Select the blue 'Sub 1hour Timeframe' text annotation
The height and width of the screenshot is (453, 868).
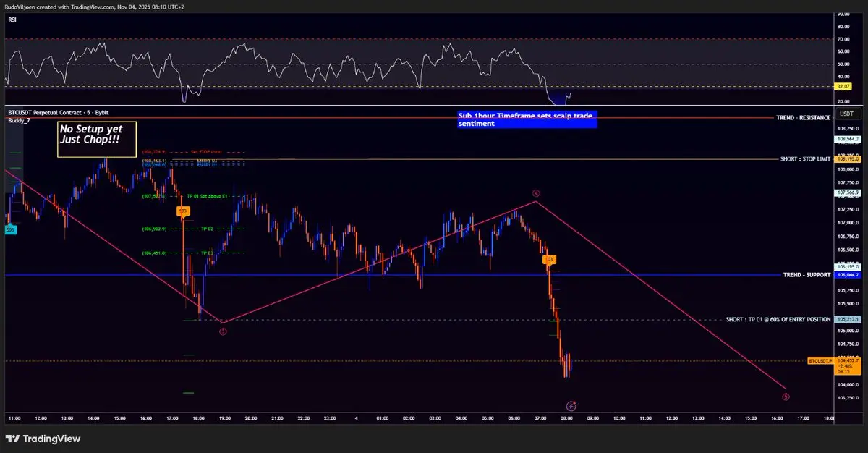tap(527, 120)
